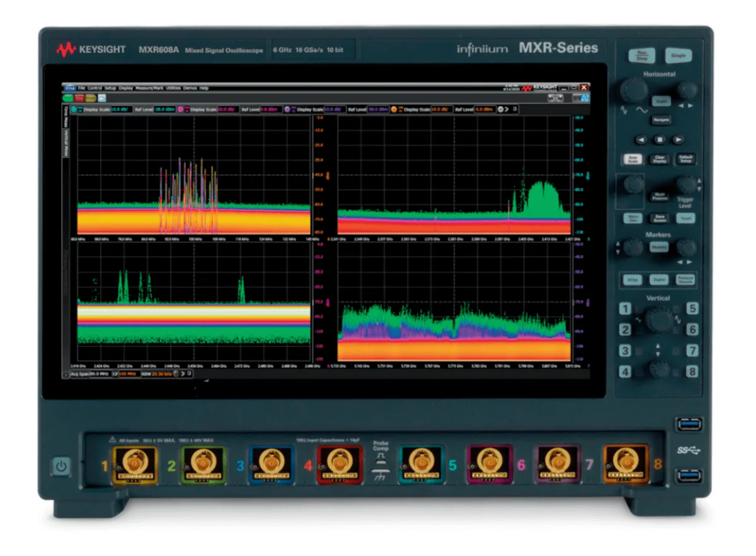This screenshot has height=556, width=756.
Task: Open the Setup menu
Action: click(110, 88)
